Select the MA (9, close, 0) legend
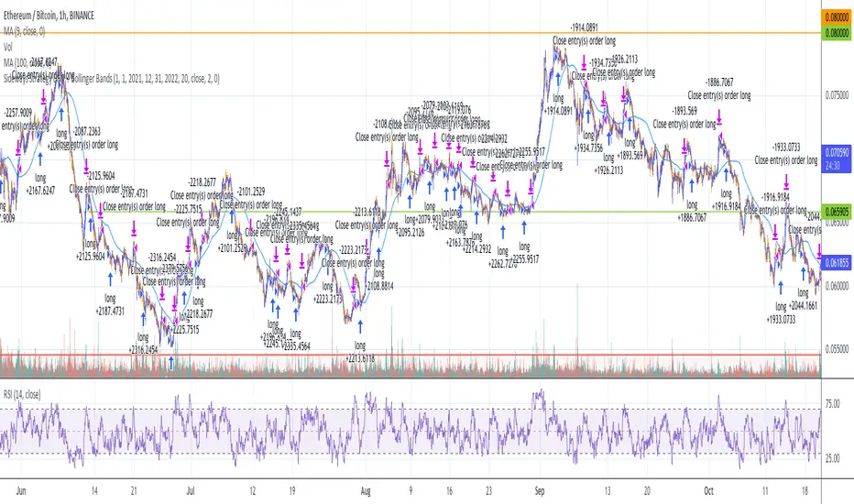854x504 pixels. (24, 31)
